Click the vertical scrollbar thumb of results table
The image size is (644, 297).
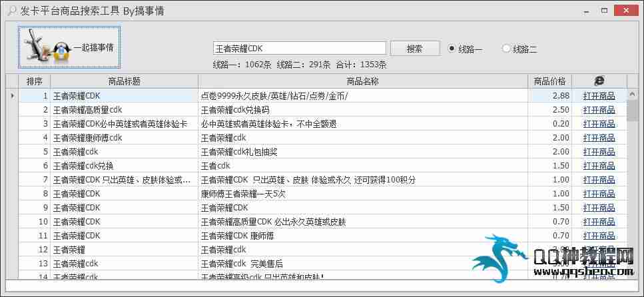pyautogui.click(x=632, y=110)
